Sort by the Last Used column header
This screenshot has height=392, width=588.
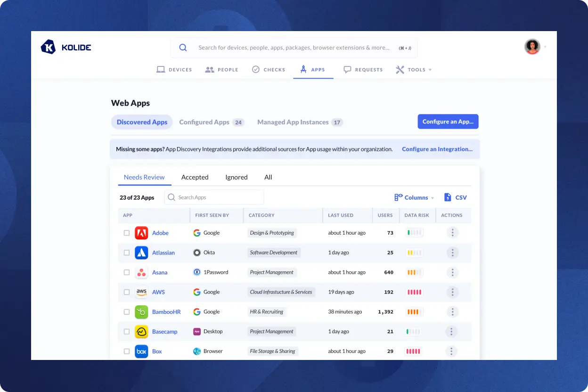tap(341, 215)
